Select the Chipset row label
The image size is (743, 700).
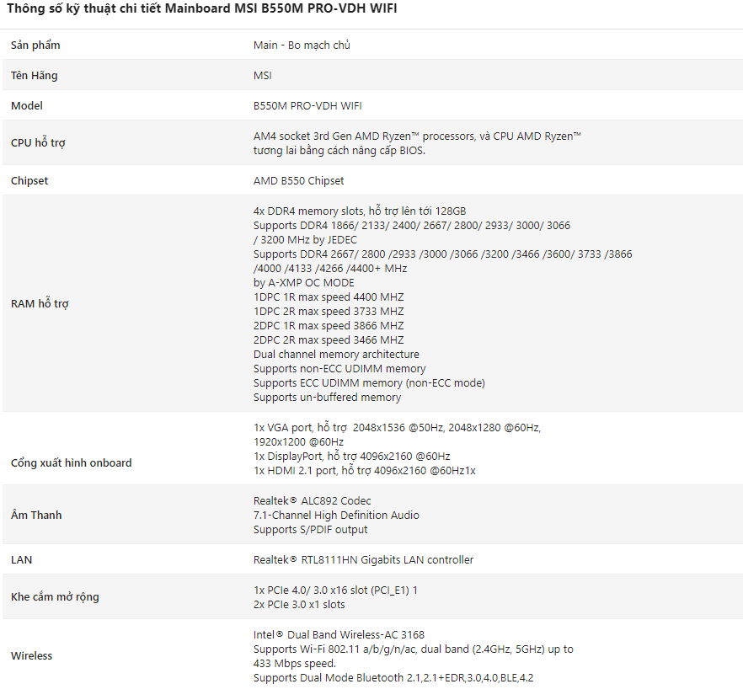click(x=29, y=180)
